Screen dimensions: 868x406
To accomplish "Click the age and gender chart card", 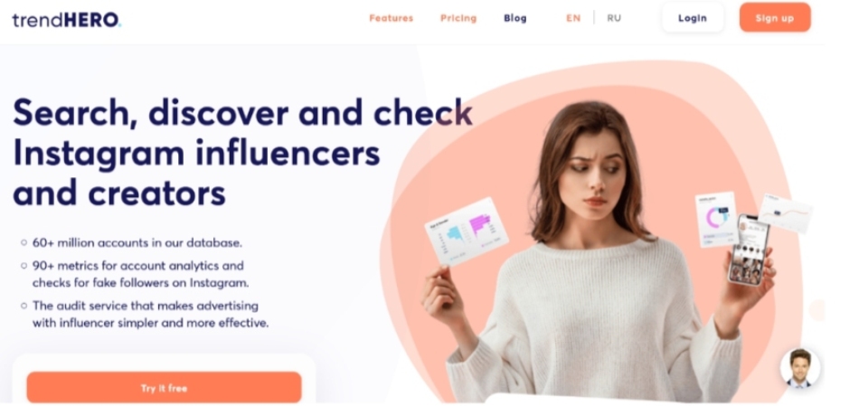I will click(x=467, y=231).
